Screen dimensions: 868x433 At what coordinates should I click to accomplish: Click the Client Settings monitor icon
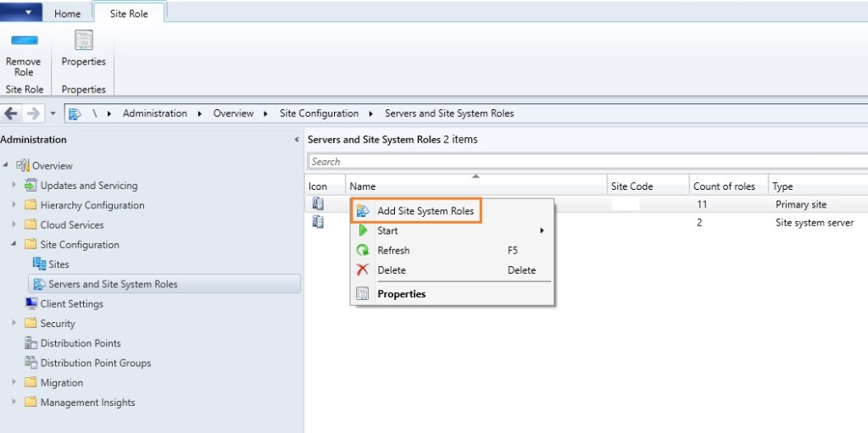(x=31, y=303)
